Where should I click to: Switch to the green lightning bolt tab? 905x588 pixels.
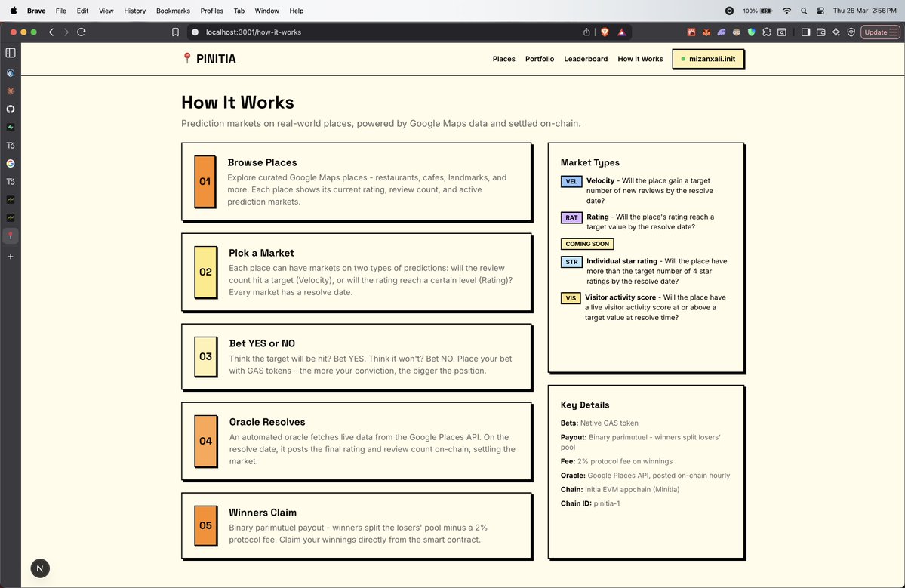point(11,127)
